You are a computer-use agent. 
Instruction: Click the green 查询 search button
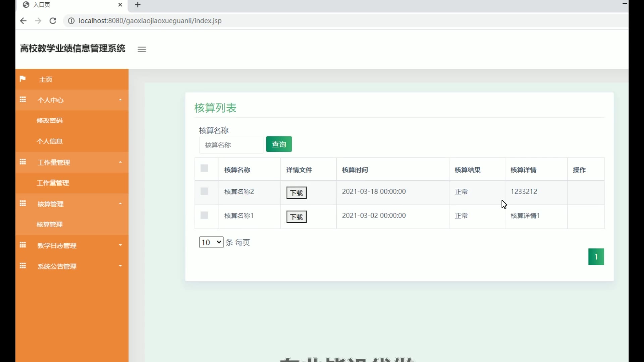click(279, 144)
